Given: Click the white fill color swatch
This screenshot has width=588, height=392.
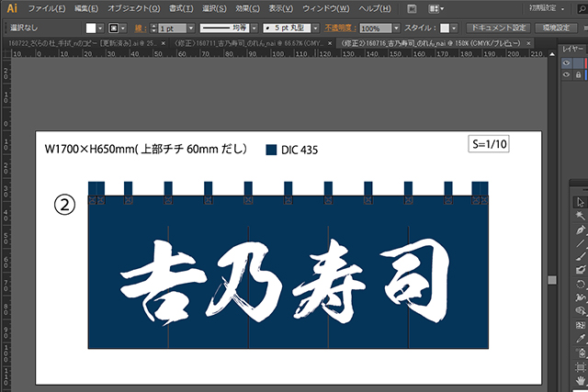Looking at the screenshot, I should pos(91,28).
